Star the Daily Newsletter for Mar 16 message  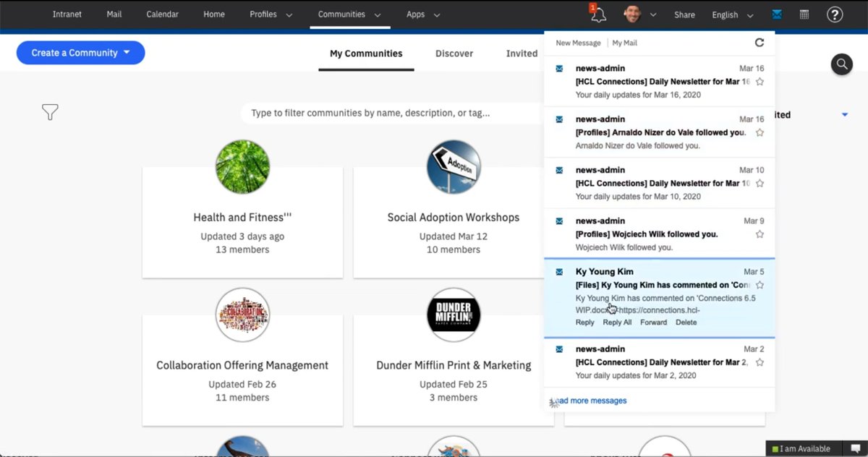click(x=759, y=82)
